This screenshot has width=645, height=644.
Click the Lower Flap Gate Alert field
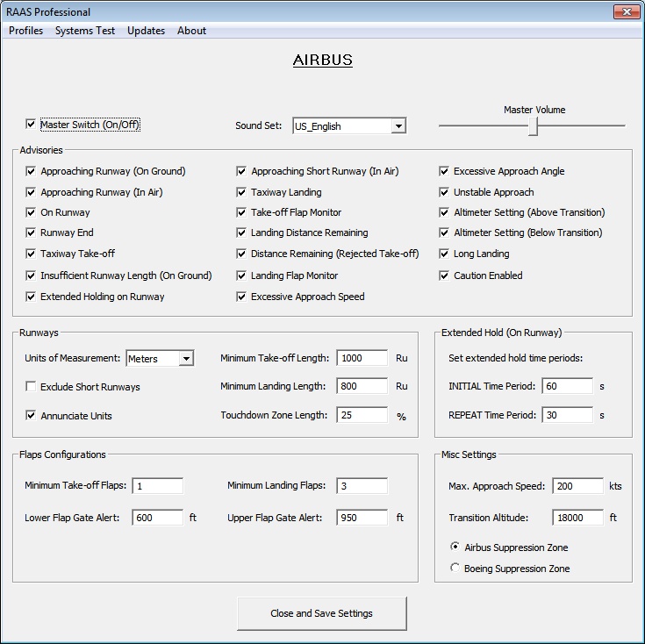pos(158,518)
